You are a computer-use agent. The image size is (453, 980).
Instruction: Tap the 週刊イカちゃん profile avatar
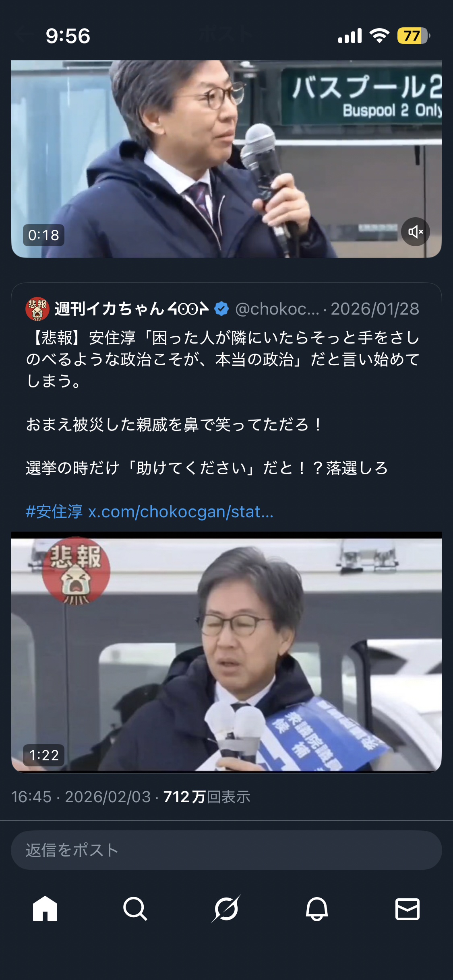pyautogui.click(x=37, y=309)
